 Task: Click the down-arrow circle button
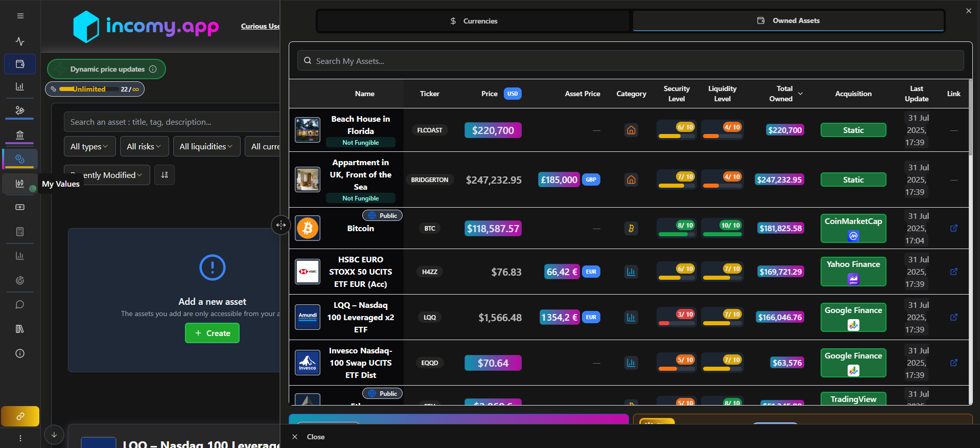(54, 435)
